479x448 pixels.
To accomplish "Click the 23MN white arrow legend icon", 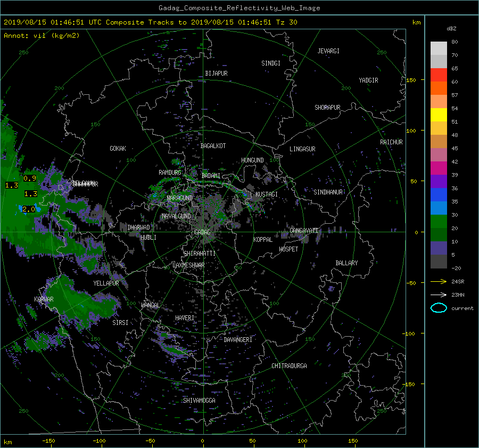I will pyautogui.click(x=439, y=295).
